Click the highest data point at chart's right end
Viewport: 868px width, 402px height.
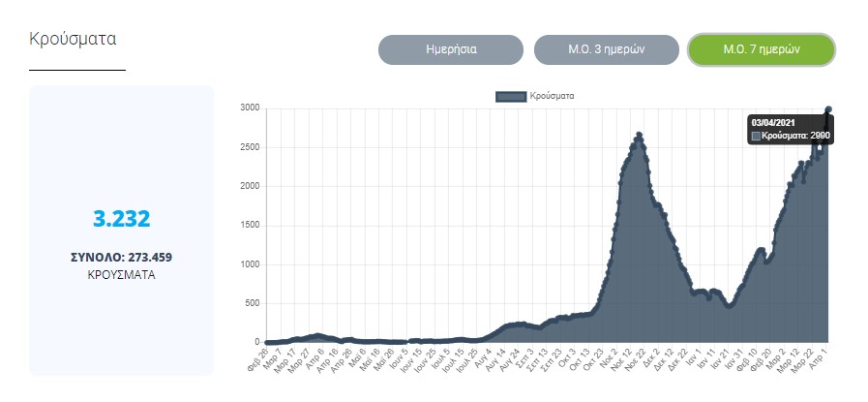(x=828, y=109)
